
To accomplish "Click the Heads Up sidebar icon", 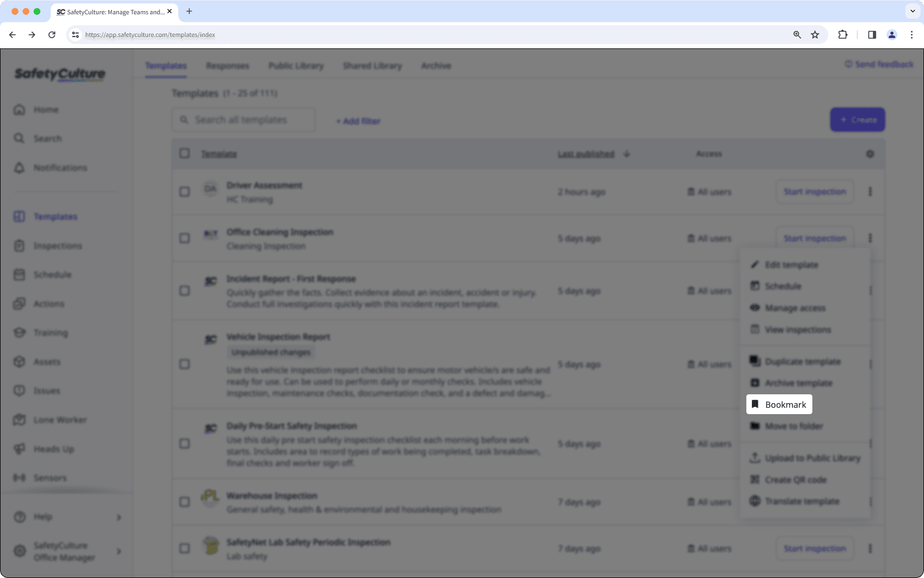I will click(x=19, y=449).
